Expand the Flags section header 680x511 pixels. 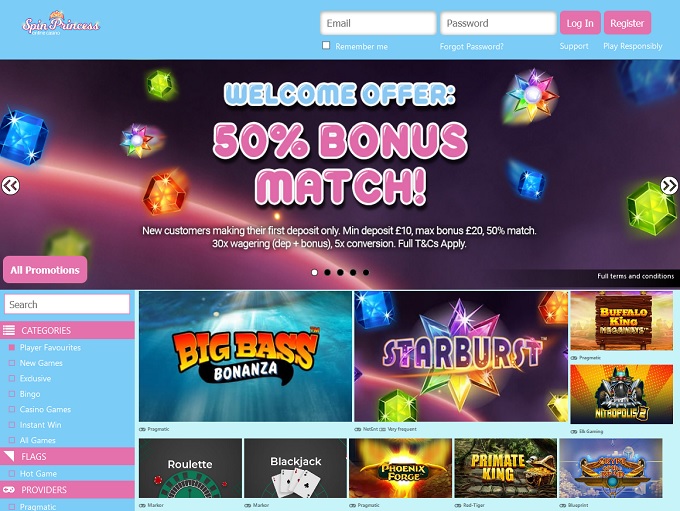tap(67, 456)
